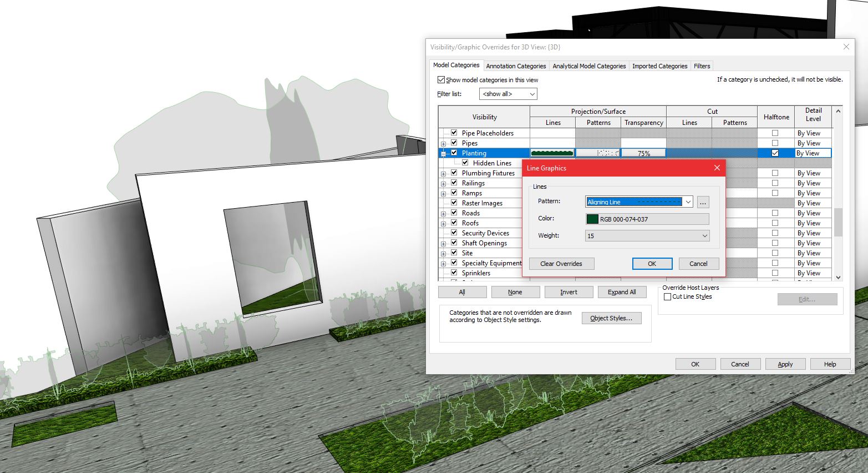This screenshot has width=868, height=473.
Task: Expand the Roofs category
Action: (444, 223)
